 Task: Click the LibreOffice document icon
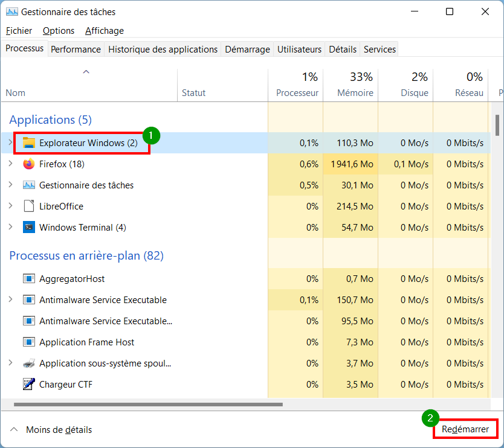coord(29,206)
